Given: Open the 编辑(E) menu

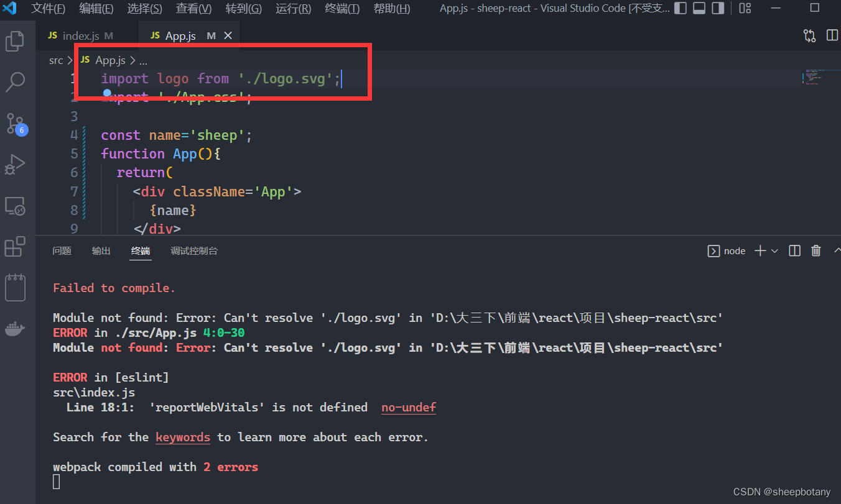Looking at the screenshot, I should [x=96, y=9].
